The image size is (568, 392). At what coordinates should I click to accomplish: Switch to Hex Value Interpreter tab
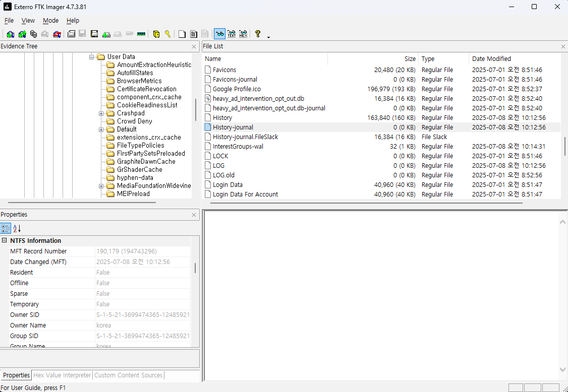click(62, 375)
